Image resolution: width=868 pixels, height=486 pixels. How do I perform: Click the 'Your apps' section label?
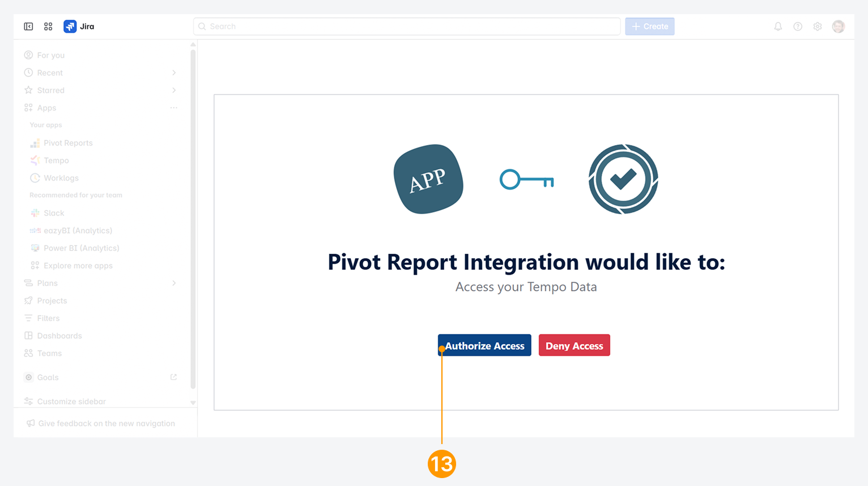pos(46,125)
